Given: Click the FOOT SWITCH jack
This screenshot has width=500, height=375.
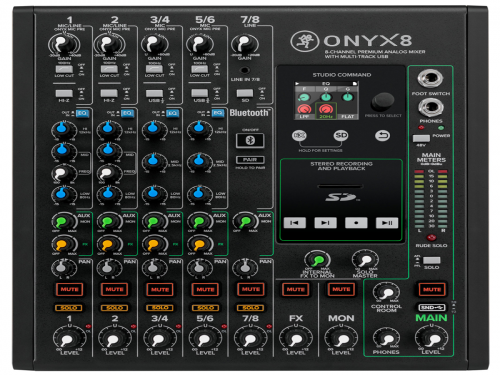Looking at the screenshot, I should click(x=430, y=79).
